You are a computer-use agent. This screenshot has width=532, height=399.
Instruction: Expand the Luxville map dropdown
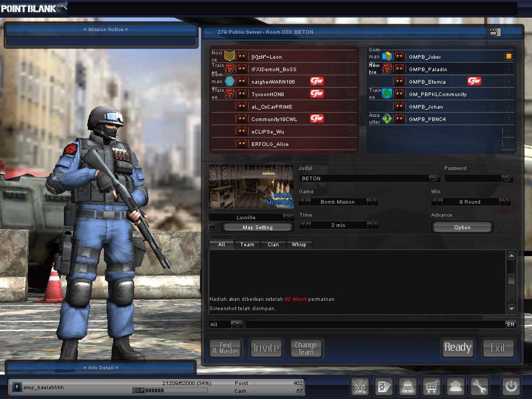coord(289,218)
